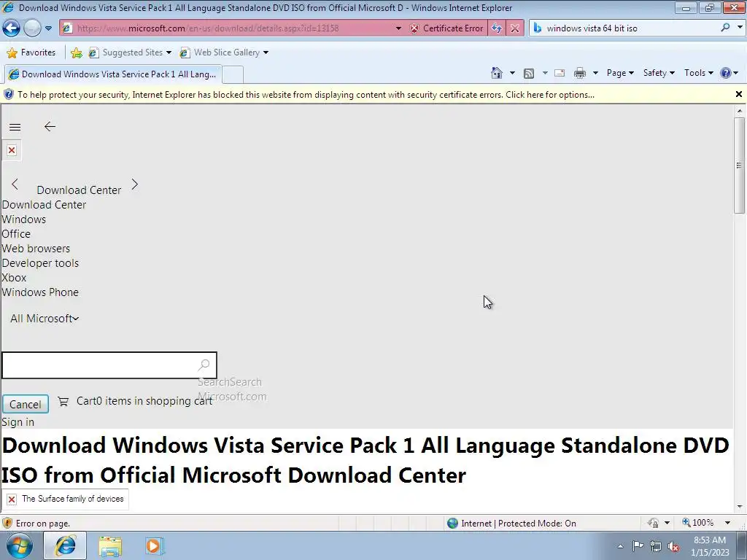Click the right chevron beside Download Center

[x=135, y=184]
